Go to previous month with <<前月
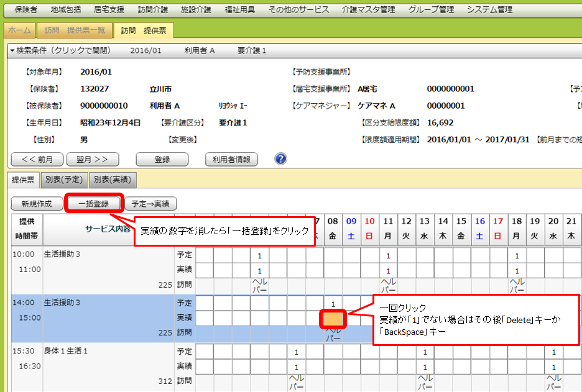Image resolution: width=582 pixels, height=392 pixels. tap(37, 159)
